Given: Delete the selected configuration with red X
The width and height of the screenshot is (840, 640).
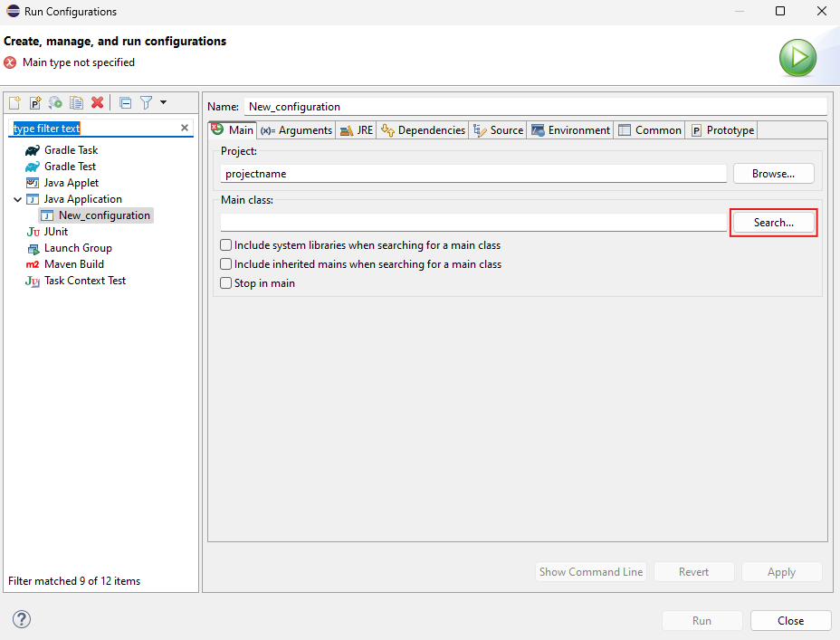Looking at the screenshot, I should click(97, 103).
